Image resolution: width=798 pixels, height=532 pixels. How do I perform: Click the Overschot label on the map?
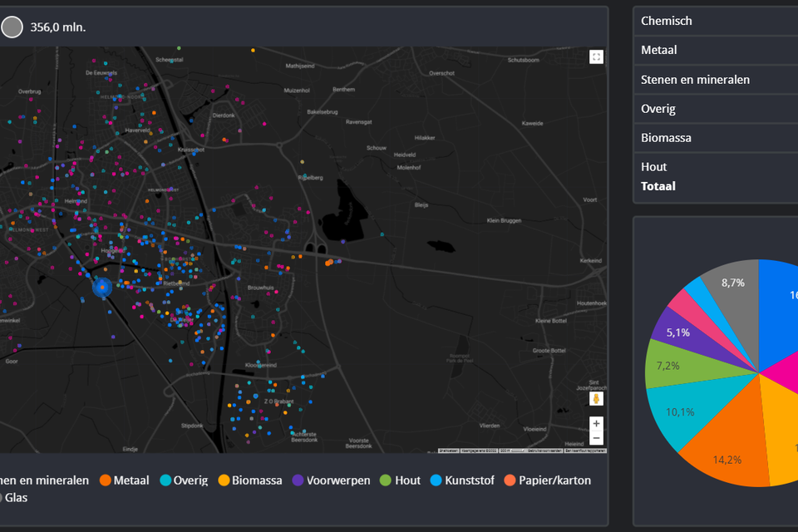click(441, 73)
